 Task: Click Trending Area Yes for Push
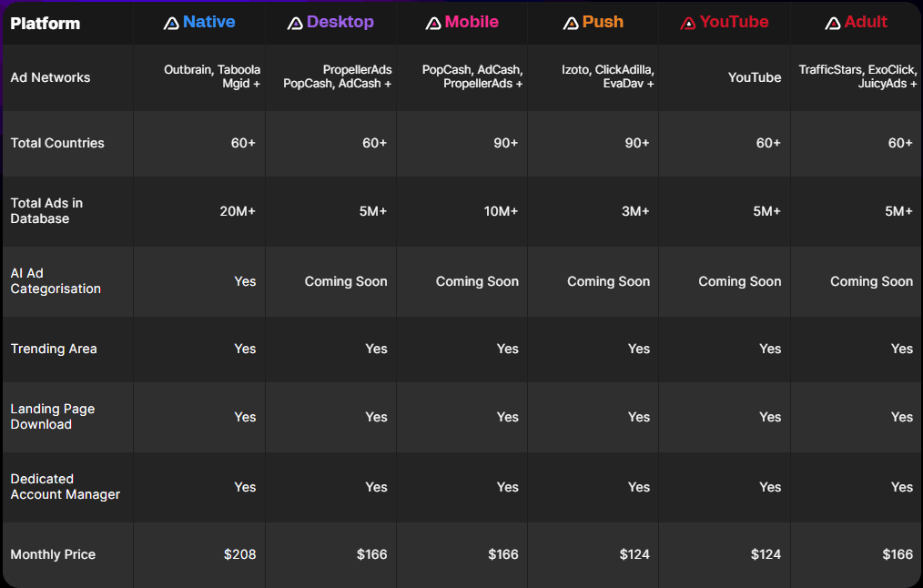click(639, 349)
